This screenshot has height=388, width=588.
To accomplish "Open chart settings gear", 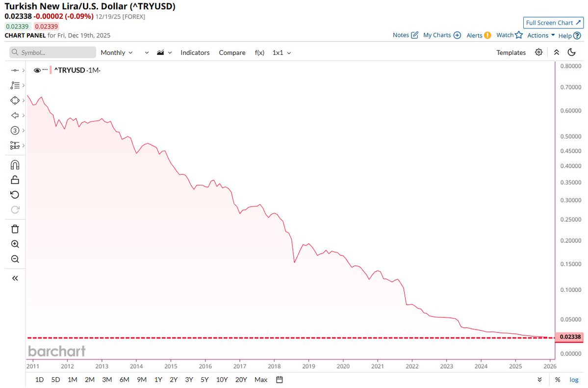I will coord(538,52).
